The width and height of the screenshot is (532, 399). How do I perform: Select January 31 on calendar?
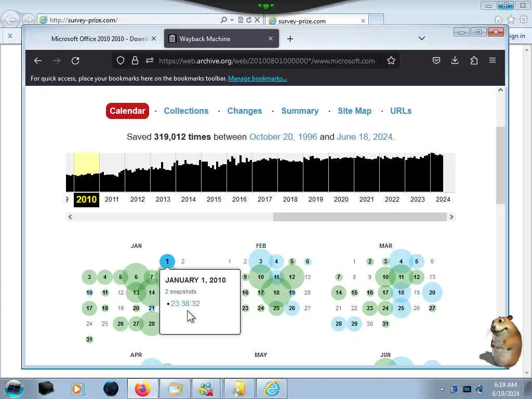tap(89, 339)
